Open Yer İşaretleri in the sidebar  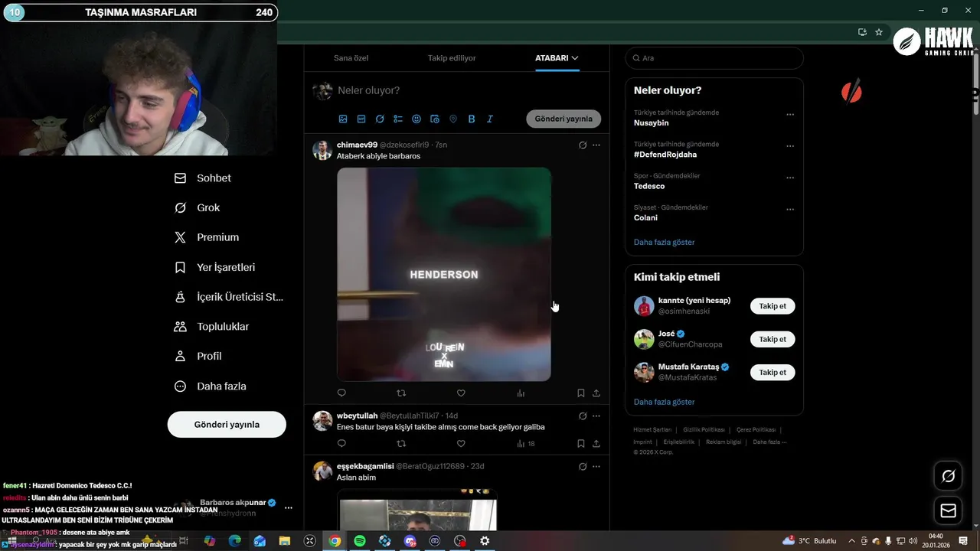pos(215,268)
